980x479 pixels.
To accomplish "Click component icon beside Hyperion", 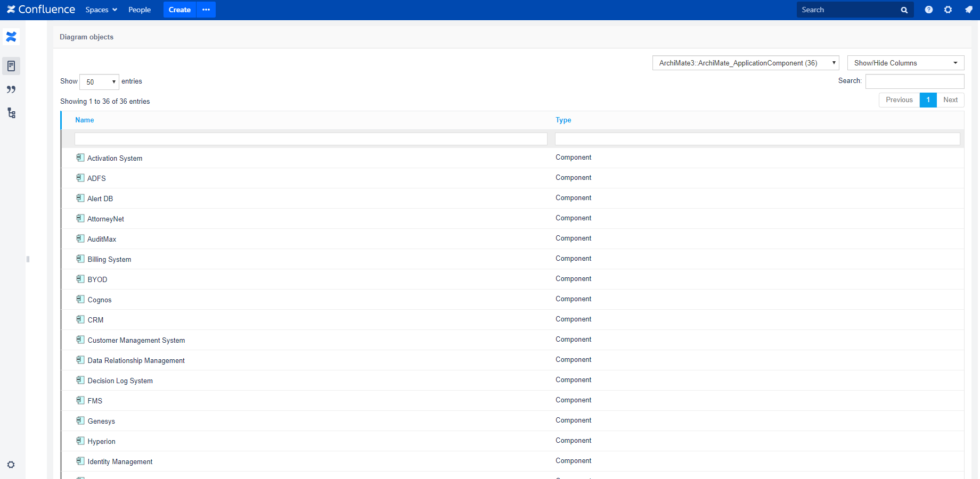I will [80, 441].
